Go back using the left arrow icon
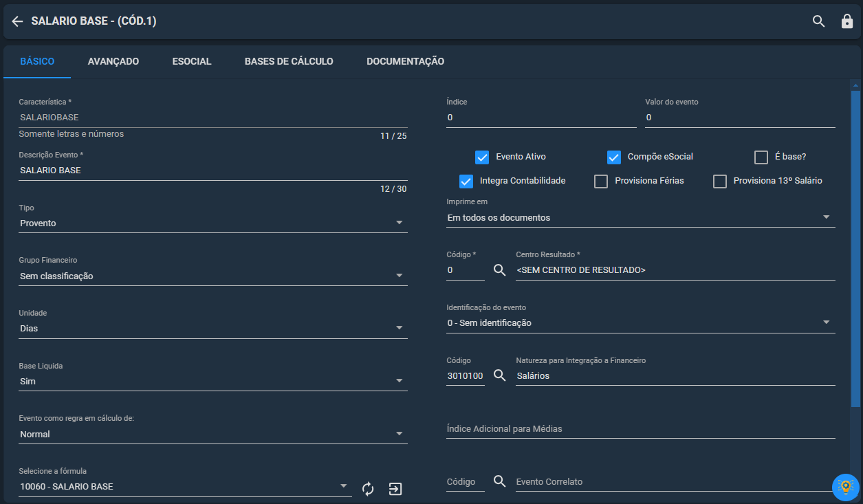The width and height of the screenshot is (863, 504). pyautogui.click(x=17, y=21)
